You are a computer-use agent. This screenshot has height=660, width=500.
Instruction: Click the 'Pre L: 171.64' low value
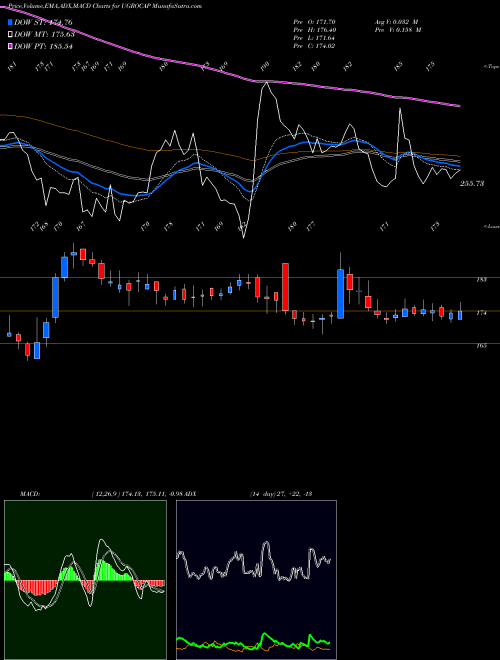click(314, 38)
